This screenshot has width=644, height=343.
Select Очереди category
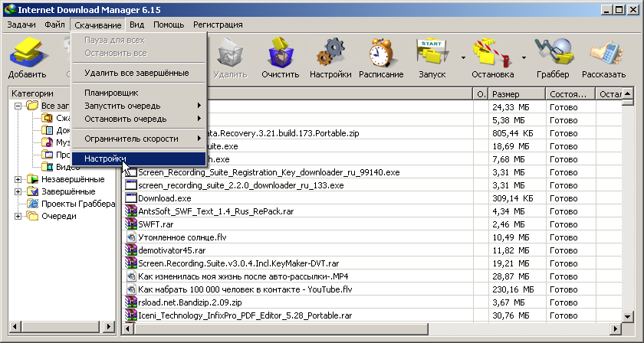tap(59, 216)
